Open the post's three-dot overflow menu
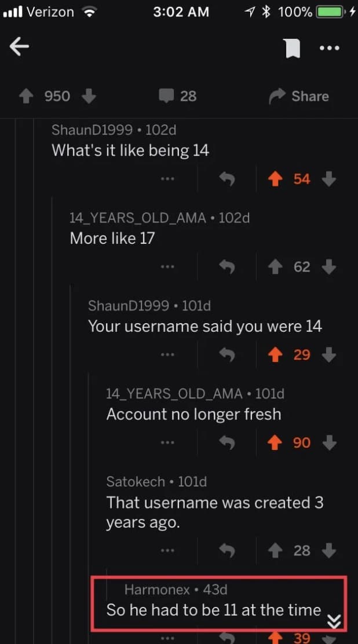This screenshot has height=644, width=358. pos(330,48)
